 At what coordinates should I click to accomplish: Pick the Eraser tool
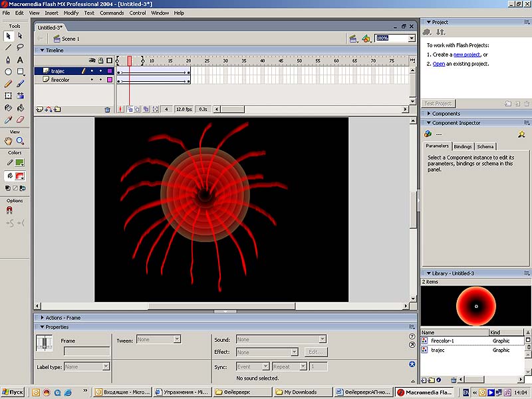tap(21, 120)
